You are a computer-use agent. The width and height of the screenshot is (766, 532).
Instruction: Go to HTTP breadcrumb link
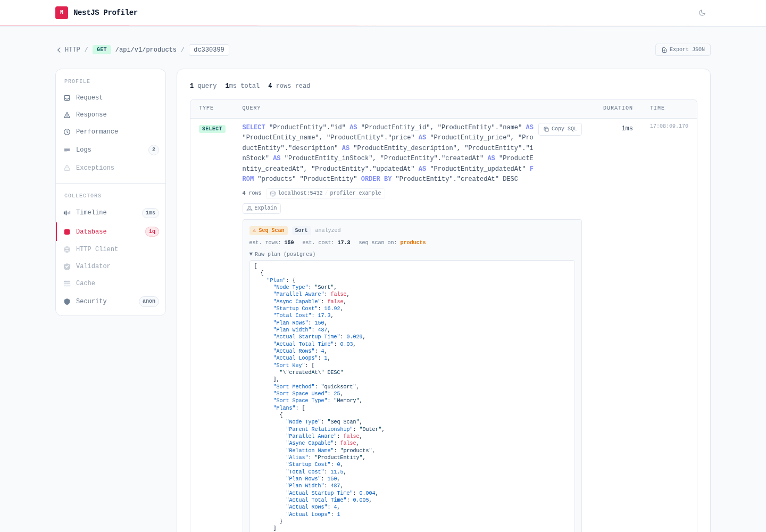pos(72,50)
